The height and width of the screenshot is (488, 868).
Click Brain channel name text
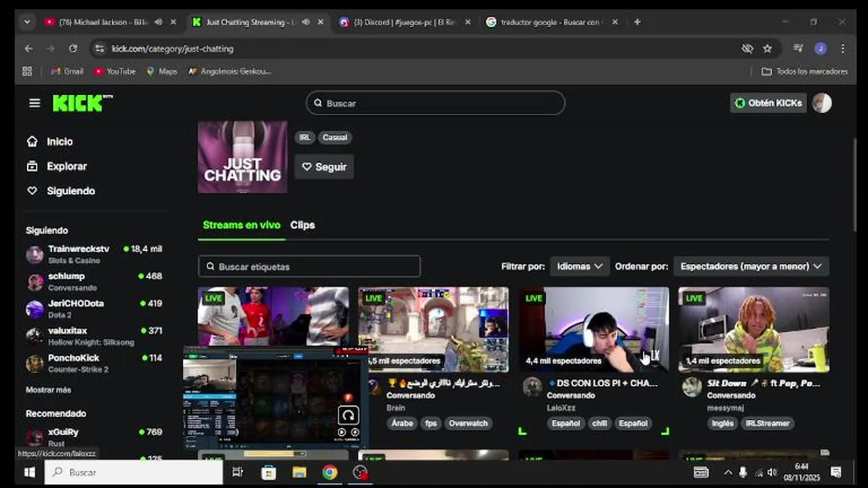(395, 408)
